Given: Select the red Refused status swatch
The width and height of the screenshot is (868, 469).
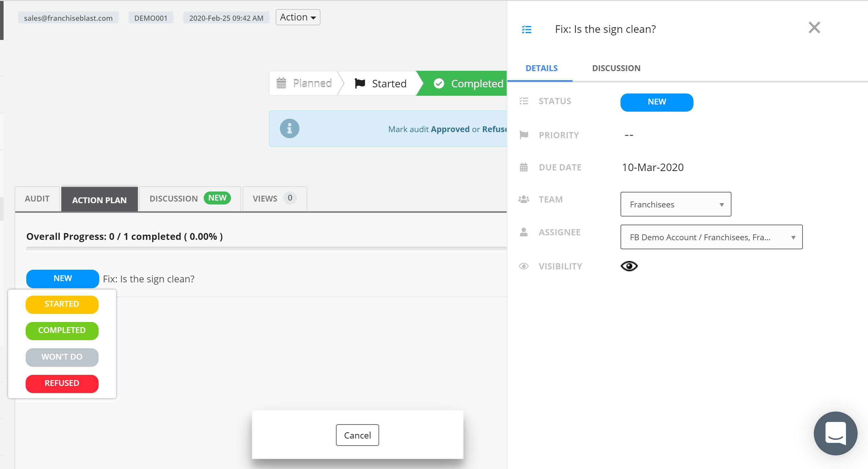Looking at the screenshot, I should 62,384.
